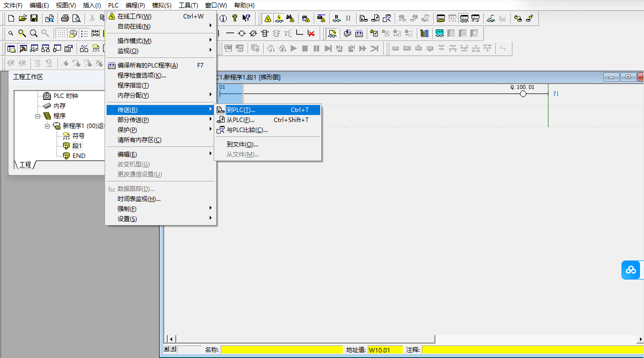The image size is (644, 358).
Task: Save the project with the floppy icon
Action: [x=34, y=18]
